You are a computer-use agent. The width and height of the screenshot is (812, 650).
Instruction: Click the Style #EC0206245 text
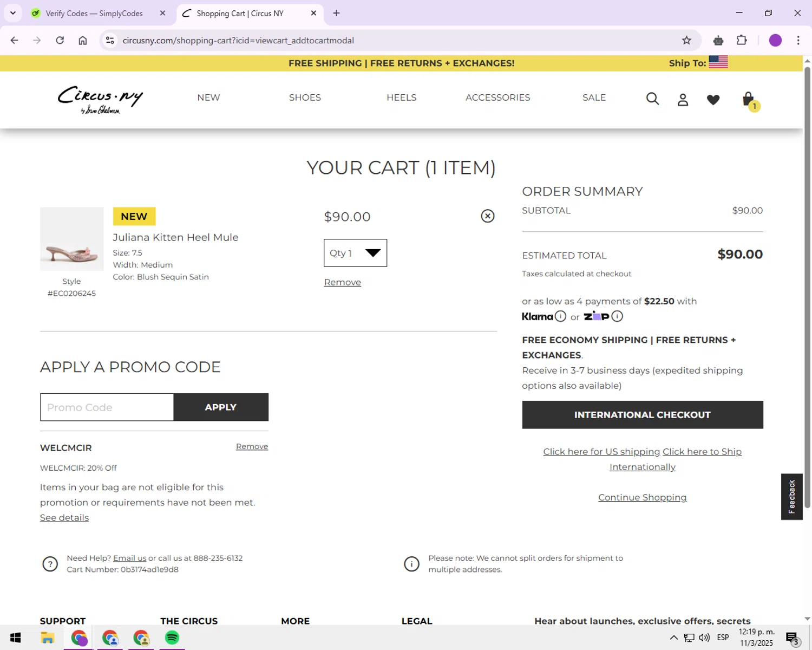(71, 288)
